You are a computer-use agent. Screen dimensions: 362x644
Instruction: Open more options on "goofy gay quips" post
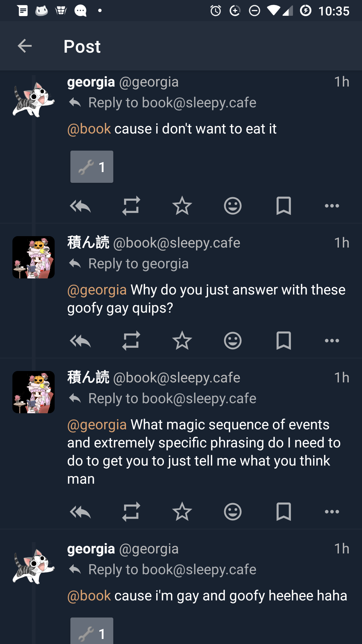332,341
